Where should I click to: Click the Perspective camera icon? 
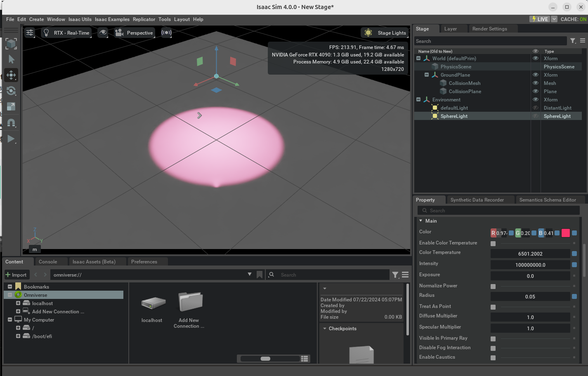[x=119, y=33]
